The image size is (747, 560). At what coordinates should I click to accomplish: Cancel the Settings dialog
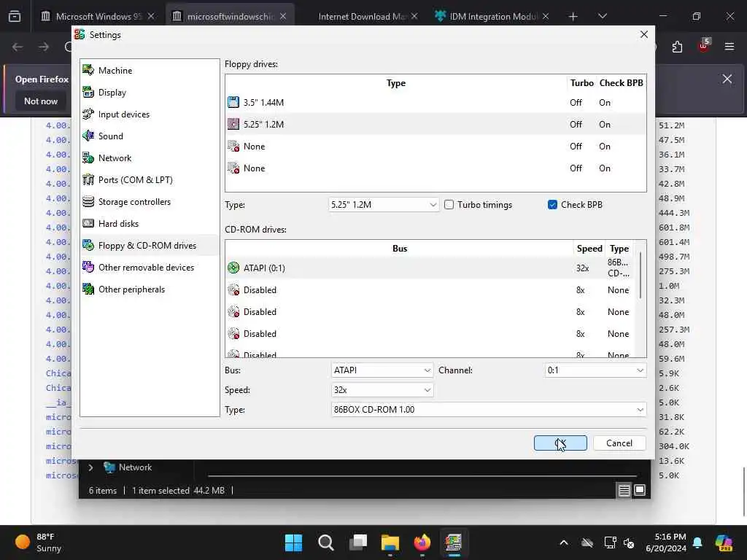(619, 443)
